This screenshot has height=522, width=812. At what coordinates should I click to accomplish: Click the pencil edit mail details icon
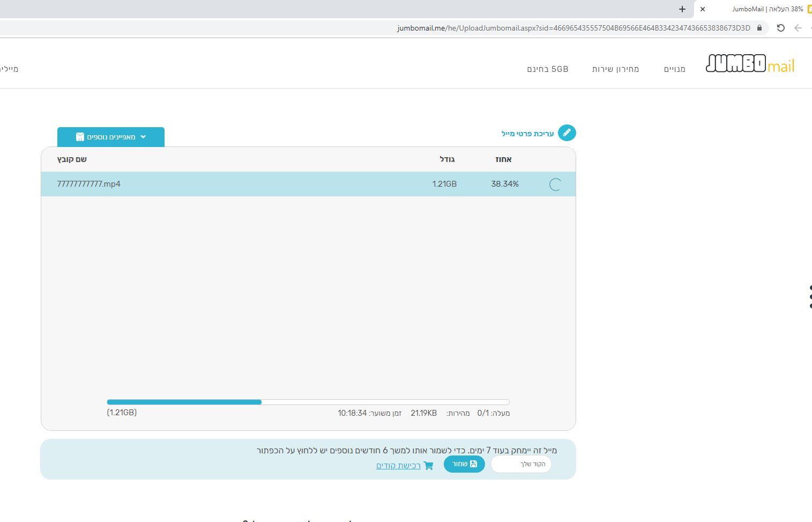[567, 133]
